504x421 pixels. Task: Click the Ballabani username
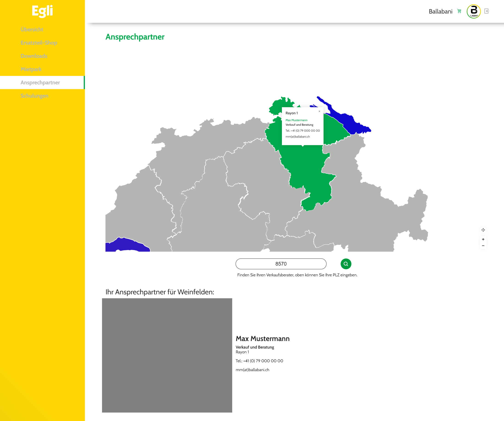(x=440, y=11)
